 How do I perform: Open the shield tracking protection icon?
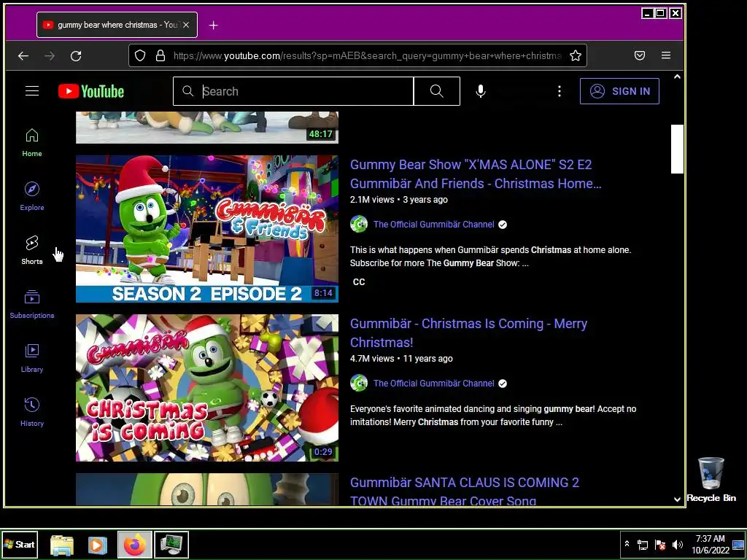[x=140, y=55]
